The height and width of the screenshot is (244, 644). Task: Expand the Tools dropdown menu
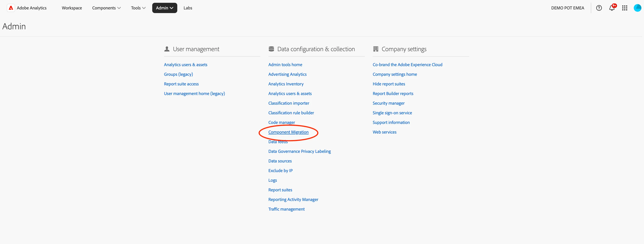[138, 8]
